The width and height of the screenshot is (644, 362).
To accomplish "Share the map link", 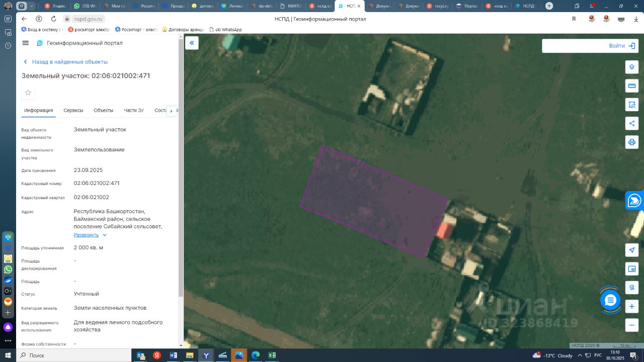I will pyautogui.click(x=632, y=123).
